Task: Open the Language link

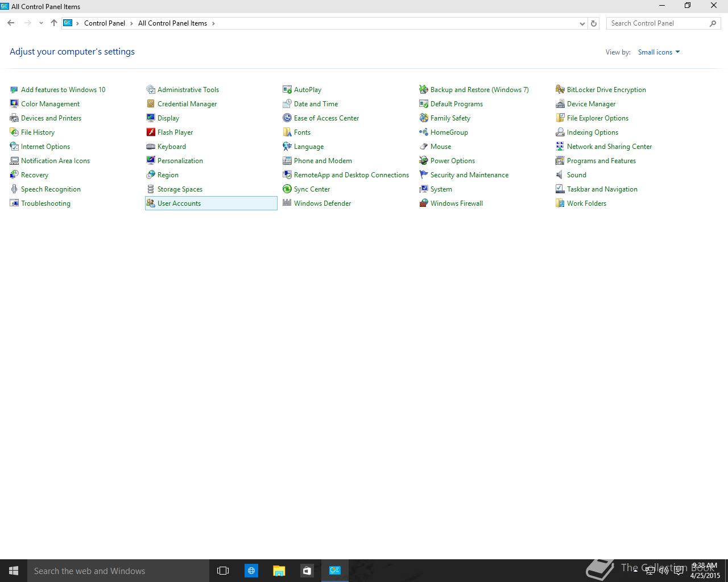Action: [x=309, y=146]
